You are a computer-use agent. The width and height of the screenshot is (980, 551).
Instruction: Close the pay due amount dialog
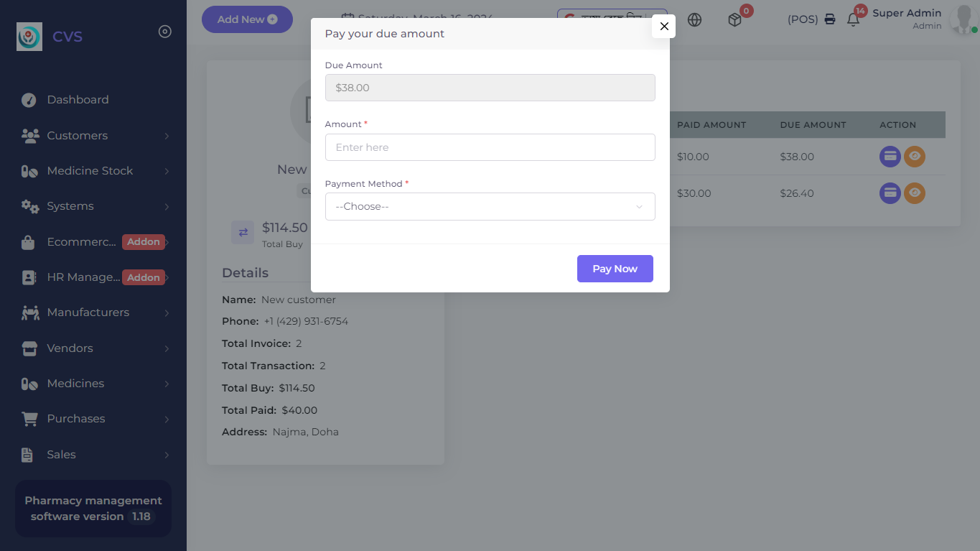point(664,27)
